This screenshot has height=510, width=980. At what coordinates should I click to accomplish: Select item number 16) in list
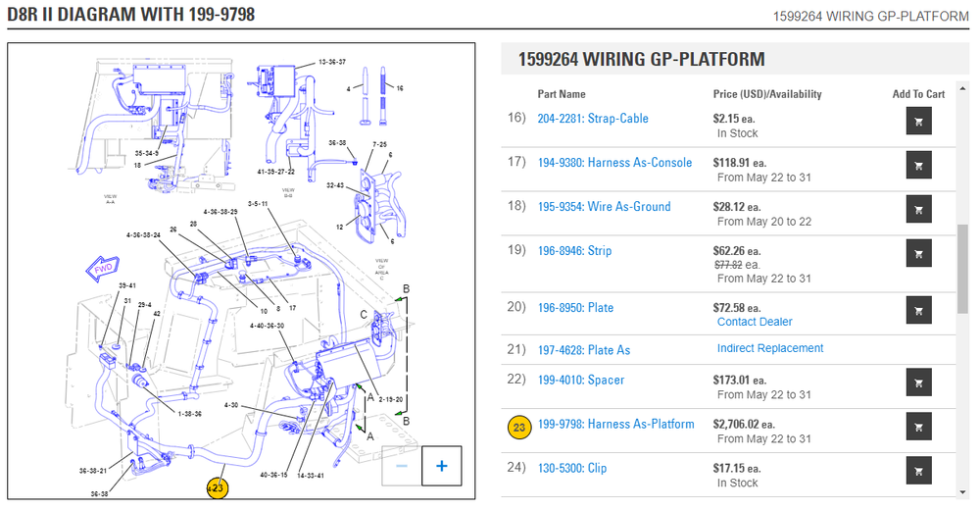tap(516, 118)
